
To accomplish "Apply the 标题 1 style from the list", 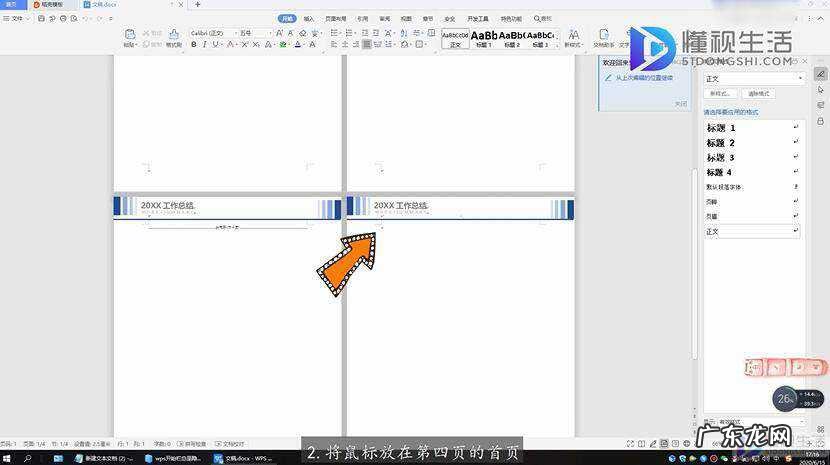I will 722,128.
